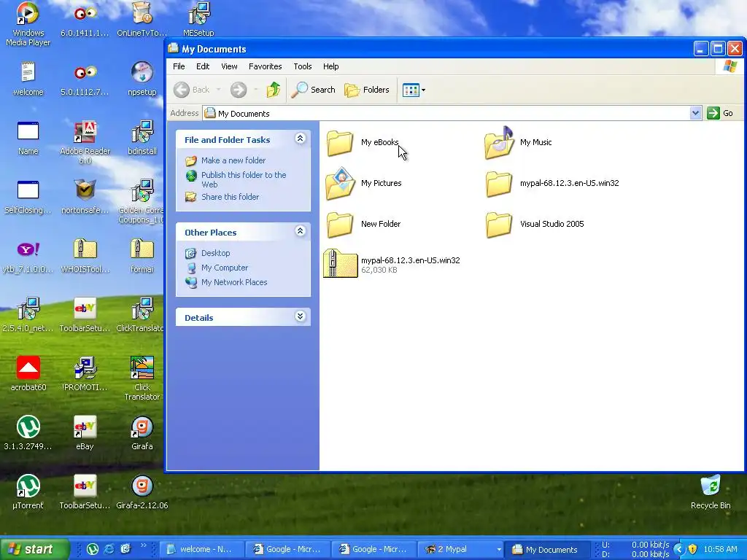This screenshot has height=560, width=747.
Task: Go to My Network Places link
Action: 234,282
